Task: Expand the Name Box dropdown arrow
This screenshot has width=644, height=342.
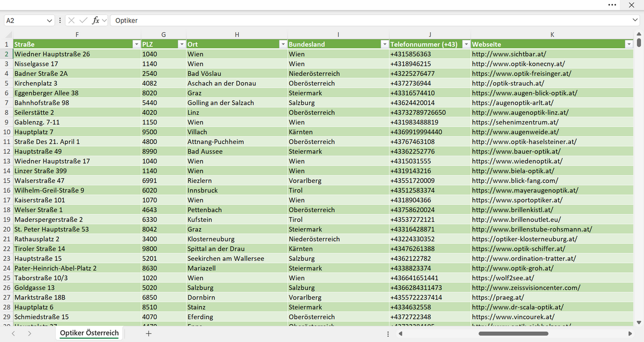Action: 50,20
